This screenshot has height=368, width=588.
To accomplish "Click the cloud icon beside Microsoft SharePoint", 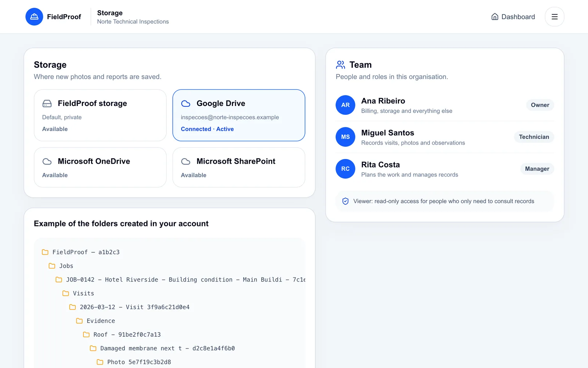I will tap(186, 161).
